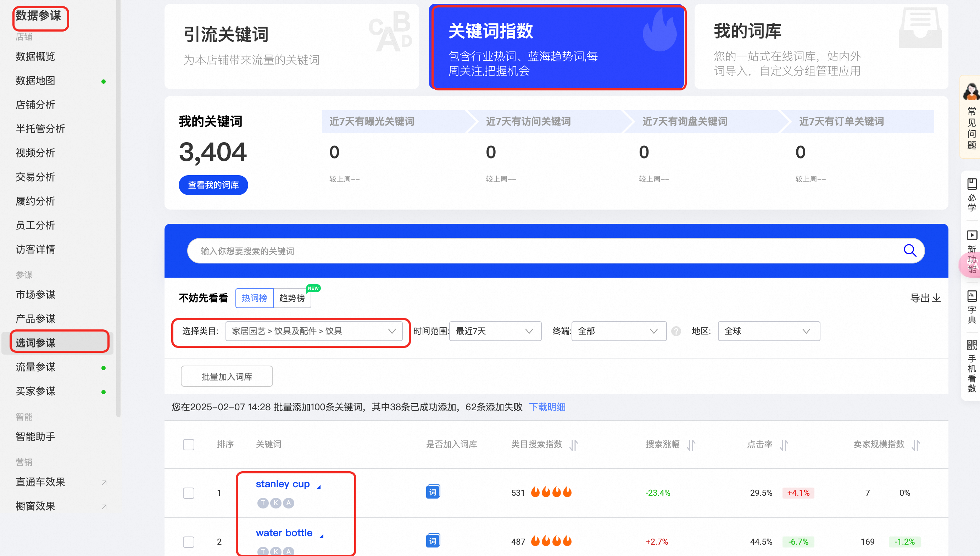Click the export download arrow icon
This screenshot has width=980, height=556.
936,298
